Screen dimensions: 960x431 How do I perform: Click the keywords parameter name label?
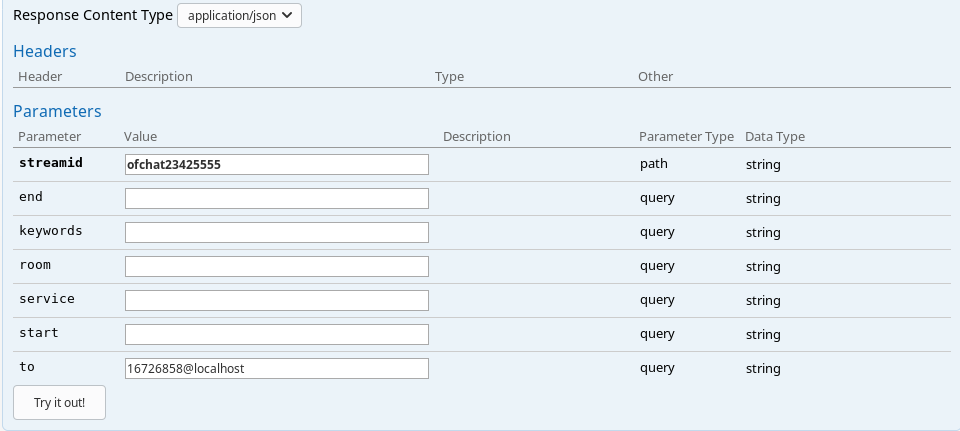click(50, 231)
